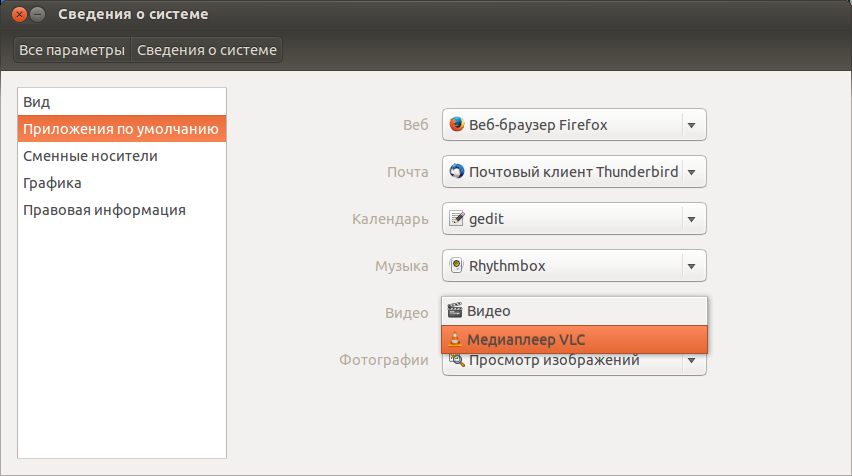Click the gedit icon in Calendar dropdown
The width and height of the screenshot is (852, 476).
[x=457, y=219]
